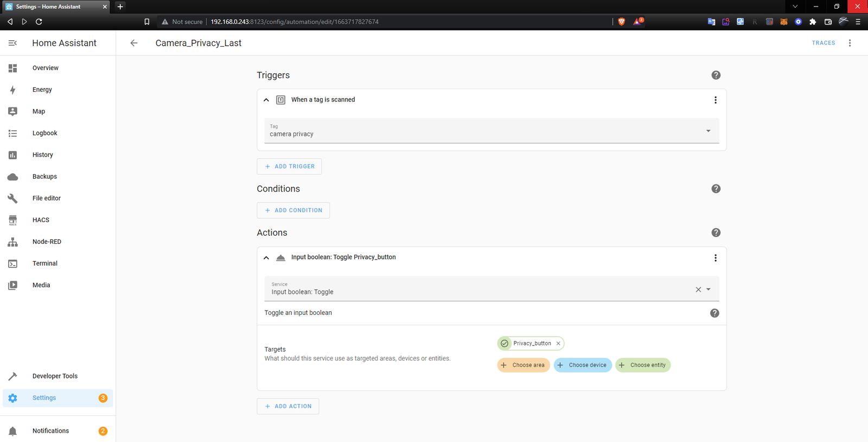
Task: Open the Traces link
Action: pos(823,43)
